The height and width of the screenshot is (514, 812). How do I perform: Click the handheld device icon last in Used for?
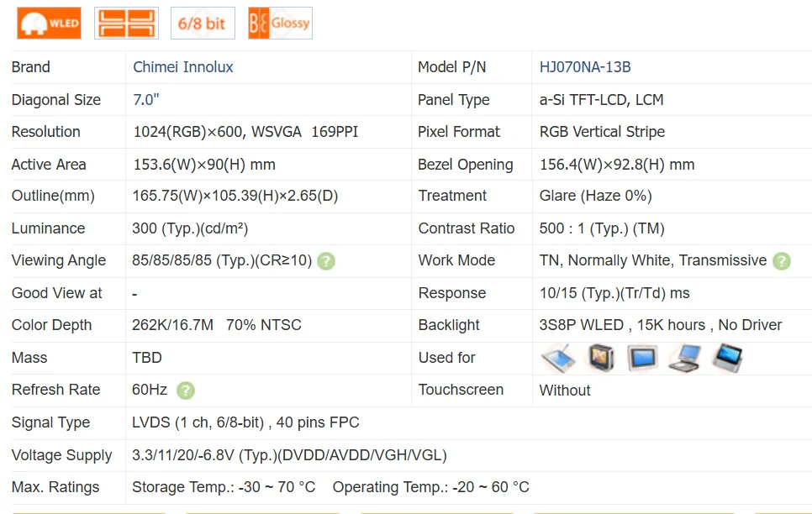(x=727, y=358)
